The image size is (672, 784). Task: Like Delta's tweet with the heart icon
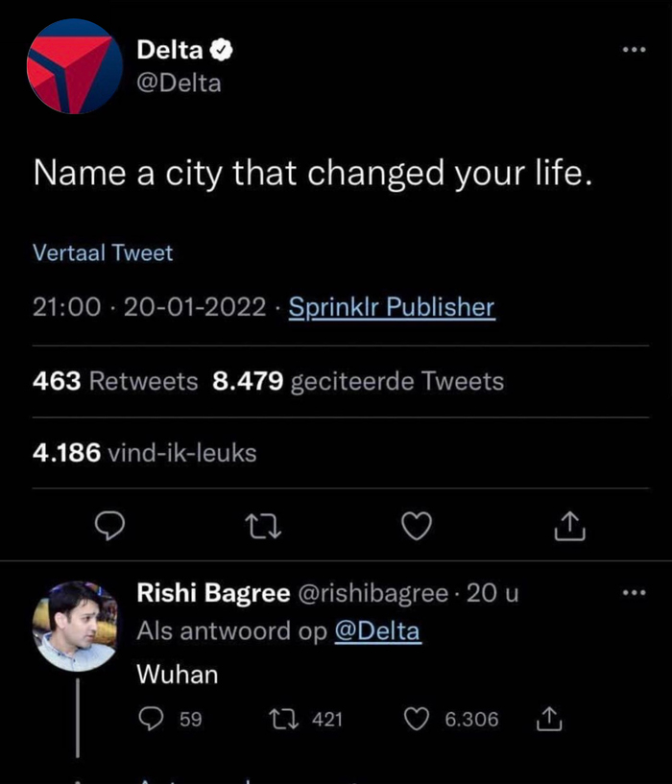(416, 525)
